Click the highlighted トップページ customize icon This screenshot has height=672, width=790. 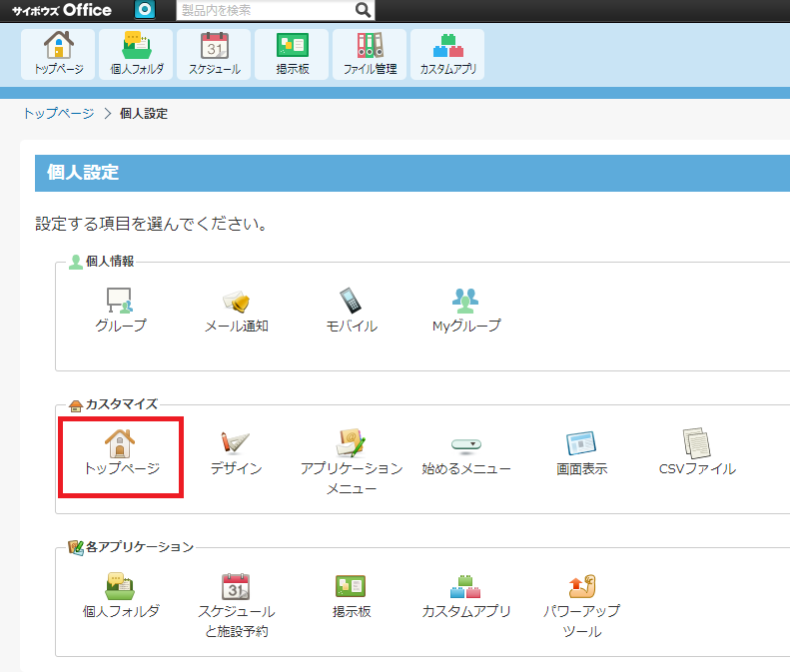121,443
